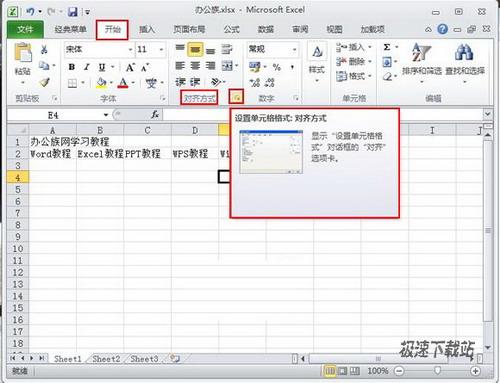Open Sort and Filter tool

pyautogui.click(x=422, y=62)
